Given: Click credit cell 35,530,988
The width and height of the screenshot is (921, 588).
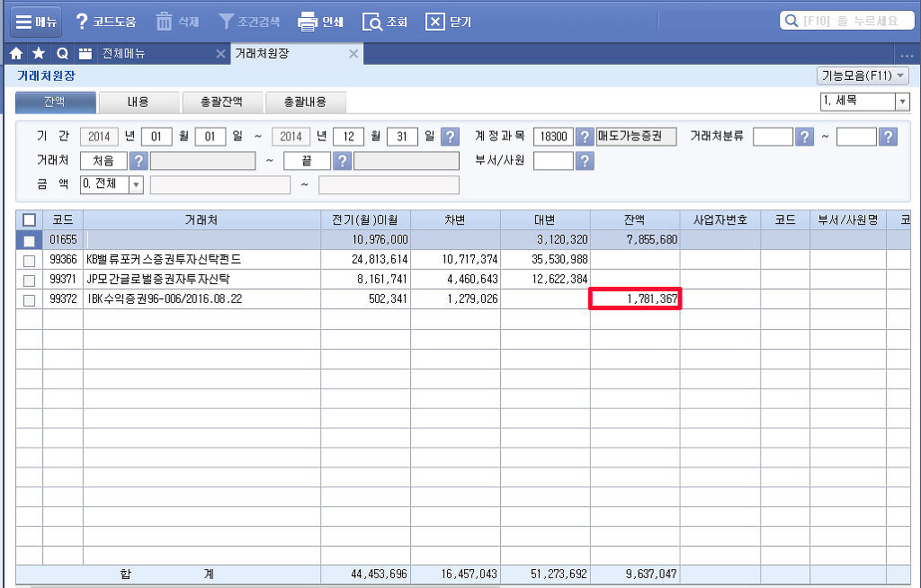Looking at the screenshot, I should pyautogui.click(x=545, y=259).
